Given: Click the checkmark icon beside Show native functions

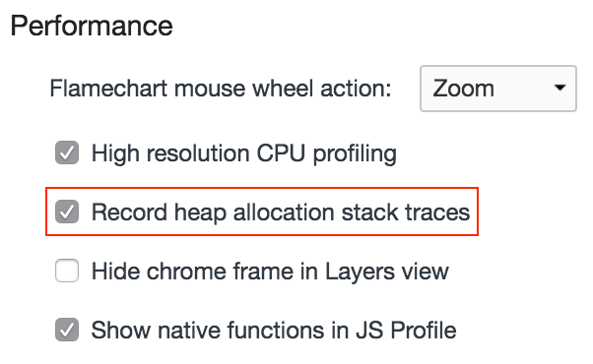Looking at the screenshot, I should [x=67, y=330].
